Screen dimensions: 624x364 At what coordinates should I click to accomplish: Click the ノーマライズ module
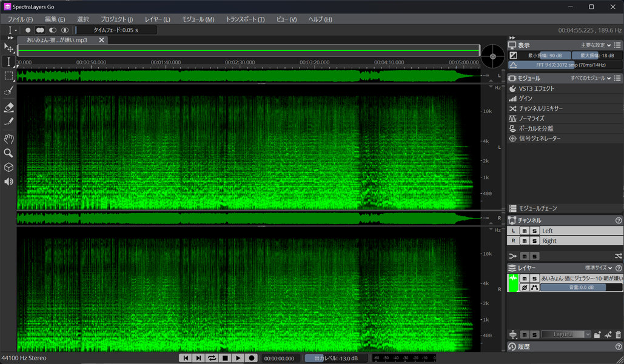click(531, 119)
